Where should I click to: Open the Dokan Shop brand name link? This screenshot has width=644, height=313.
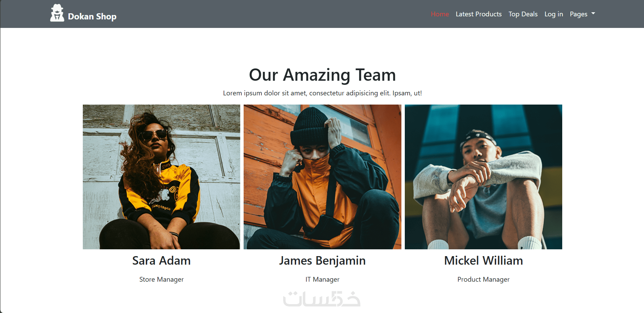pyautogui.click(x=92, y=16)
